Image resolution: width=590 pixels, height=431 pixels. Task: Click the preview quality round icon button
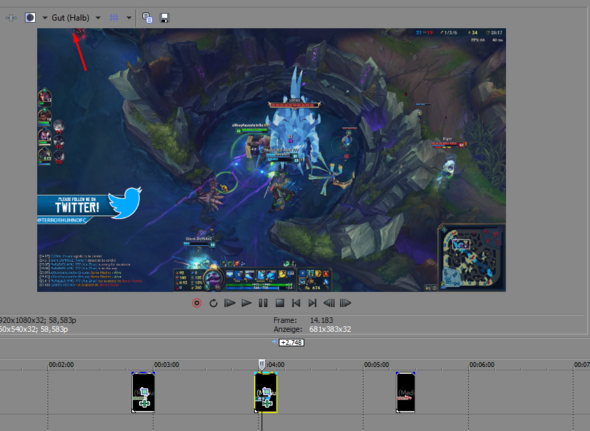(x=30, y=18)
